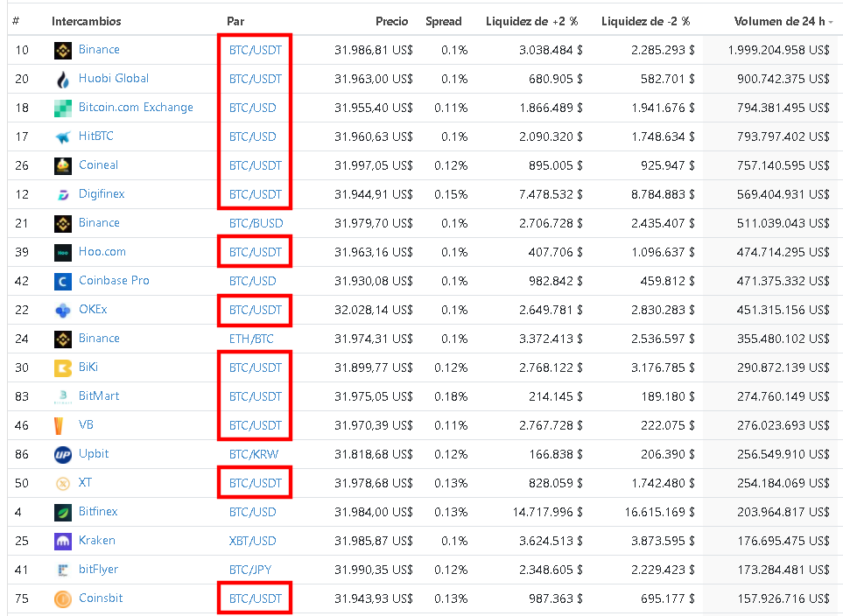Image resolution: width=843 pixels, height=616 pixels.
Task: Open the BTC/KRW pair link
Action: [254, 455]
